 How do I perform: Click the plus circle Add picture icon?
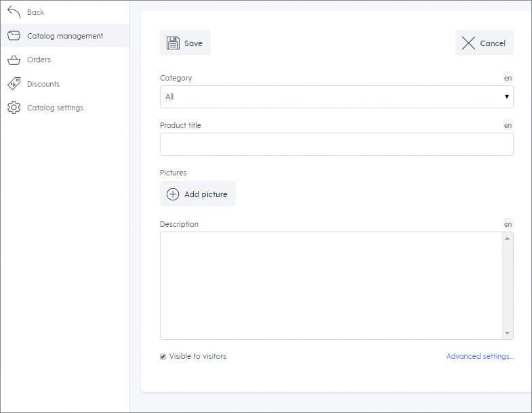point(173,194)
